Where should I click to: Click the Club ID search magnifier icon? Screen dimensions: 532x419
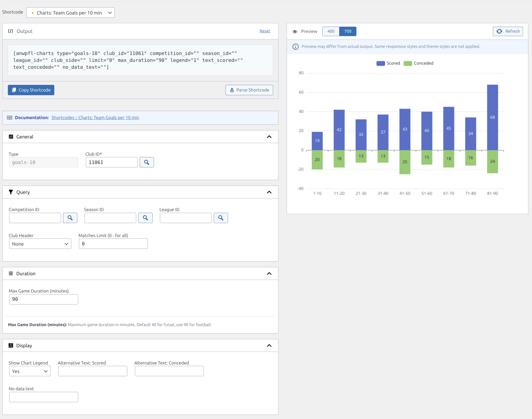point(147,162)
